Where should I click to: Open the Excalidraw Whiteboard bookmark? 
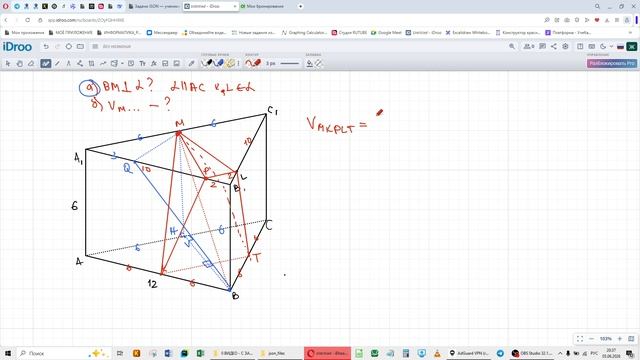(468, 32)
